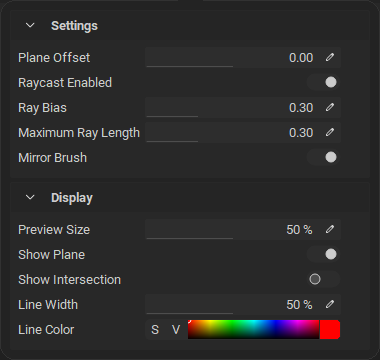Collapse the Display section chevron
The height and width of the screenshot is (360, 380).
pos(30,197)
